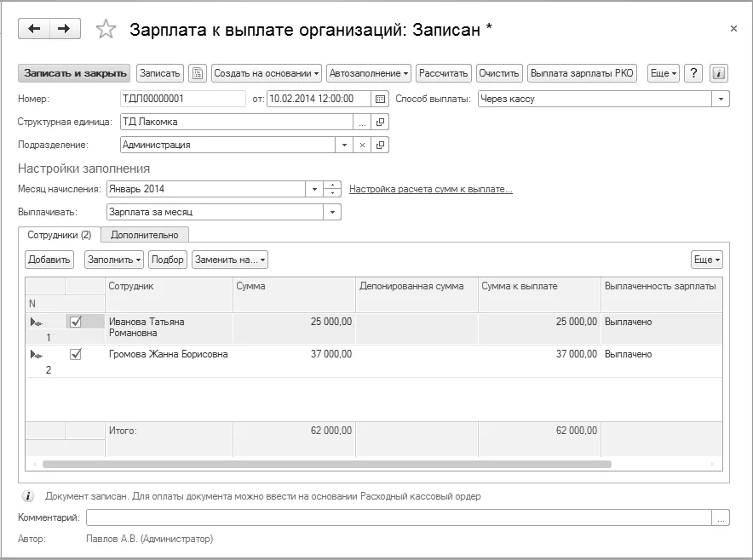Open the top toolbar Еще menu
Image resolution: width=753 pixels, height=560 pixels.
click(664, 73)
